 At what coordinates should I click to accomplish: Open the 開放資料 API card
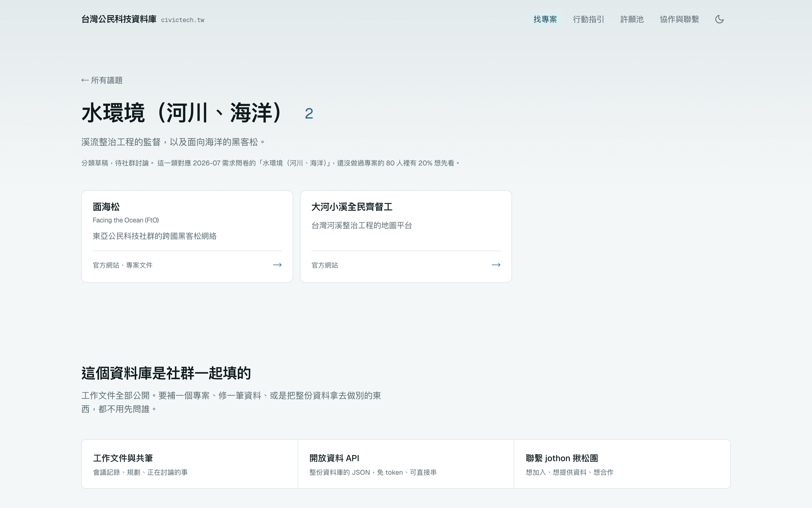click(x=406, y=464)
